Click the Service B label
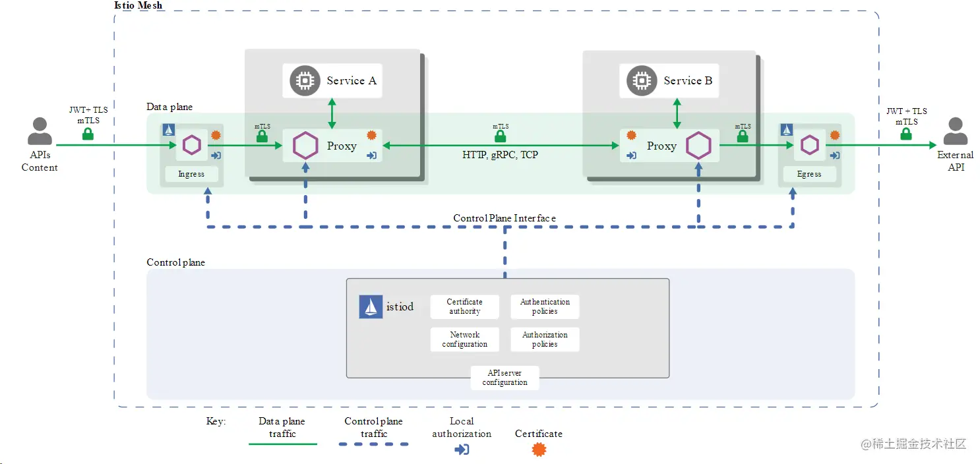The height and width of the screenshot is (464, 980). pyautogui.click(x=688, y=80)
